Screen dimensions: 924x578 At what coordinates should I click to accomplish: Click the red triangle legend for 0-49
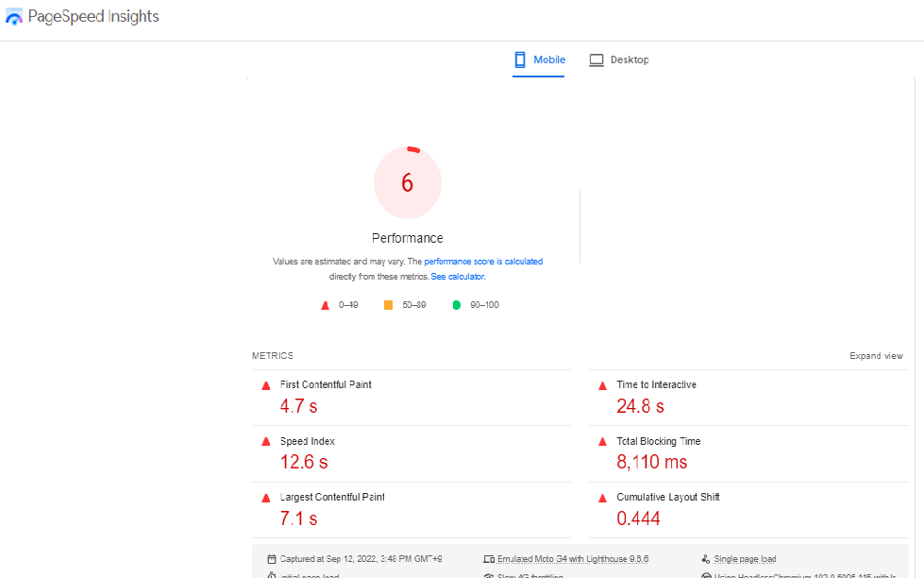(x=325, y=304)
